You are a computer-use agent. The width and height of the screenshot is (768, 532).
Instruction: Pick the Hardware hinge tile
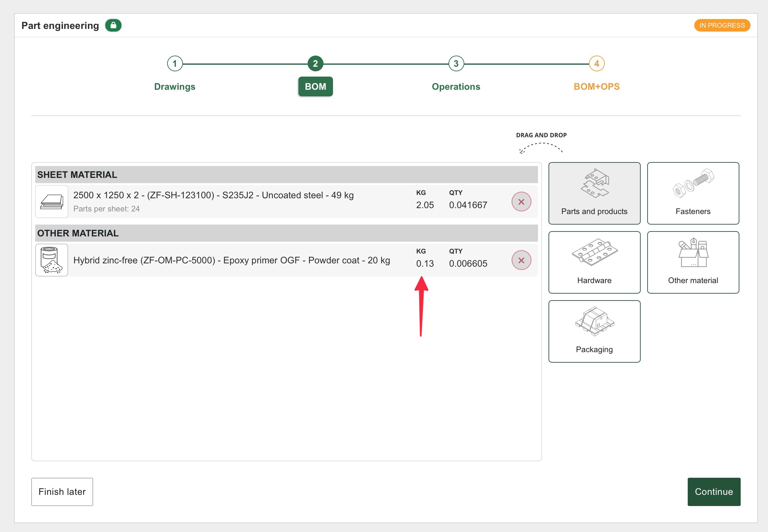pyautogui.click(x=594, y=262)
